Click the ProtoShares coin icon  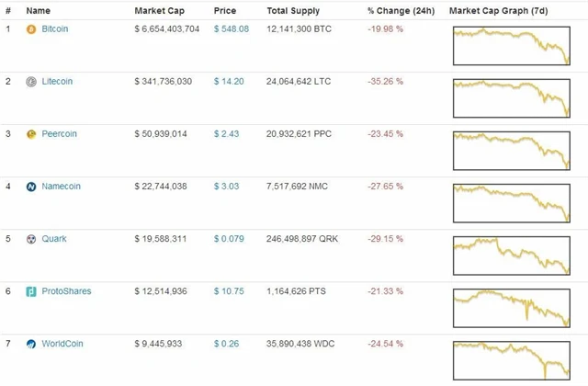click(31, 291)
